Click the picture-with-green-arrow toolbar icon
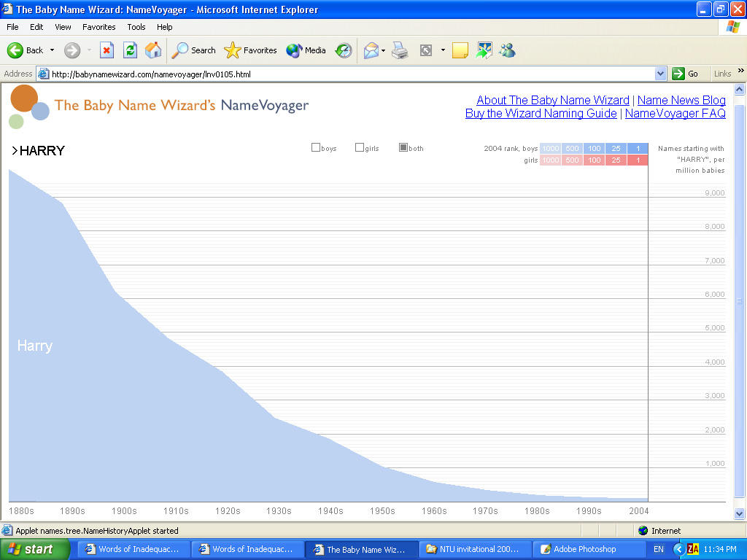Screen dimensions: 747x560 (x=484, y=50)
